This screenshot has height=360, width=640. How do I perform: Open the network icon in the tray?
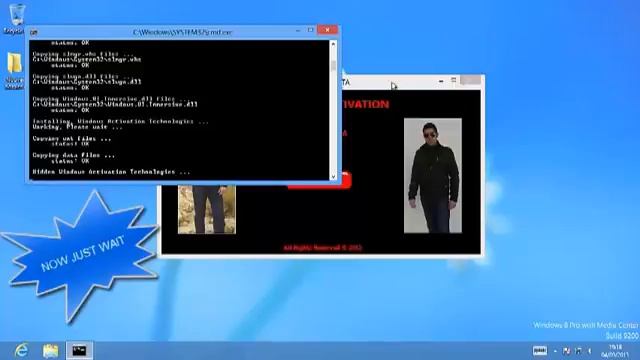578,351
